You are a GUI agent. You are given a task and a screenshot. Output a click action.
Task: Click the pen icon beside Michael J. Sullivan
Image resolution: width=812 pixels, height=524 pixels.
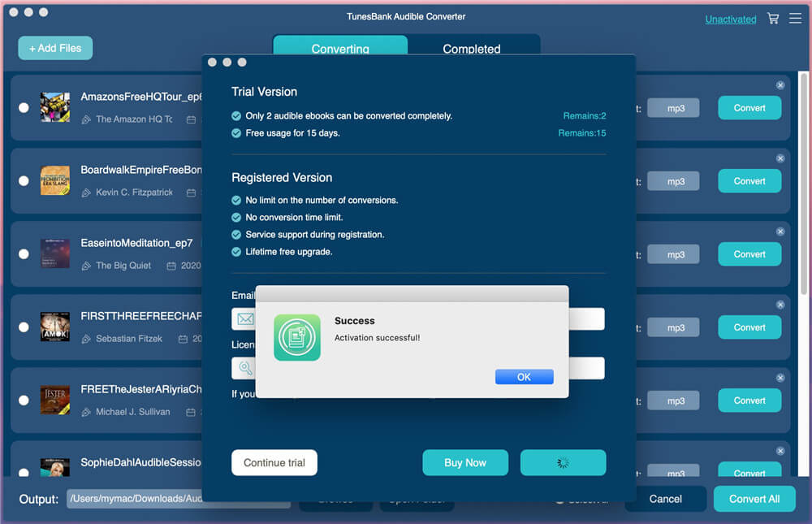86,412
